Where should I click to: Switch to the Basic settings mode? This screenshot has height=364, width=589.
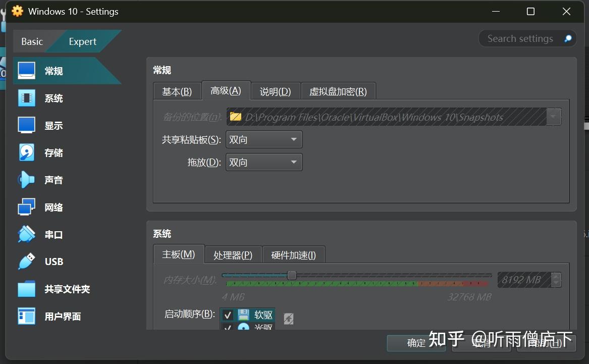point(32,42)
